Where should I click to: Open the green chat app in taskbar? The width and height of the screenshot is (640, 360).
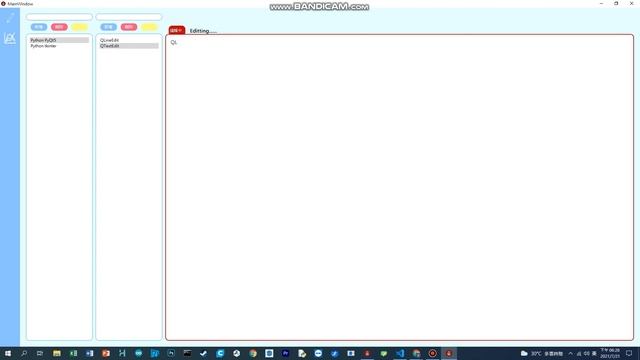(x=384, y=353)
